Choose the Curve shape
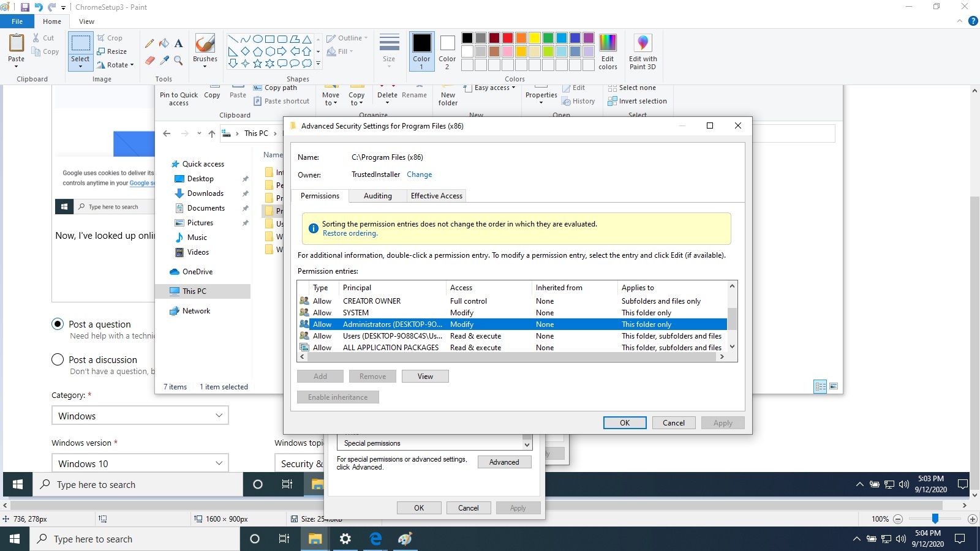Viewport: 980px width, 551px height. (246, 39)
